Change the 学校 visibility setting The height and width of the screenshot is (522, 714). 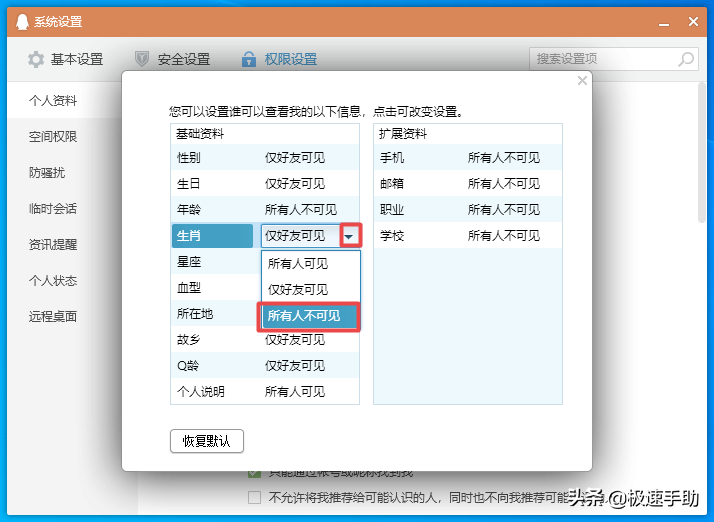pos(504,235)
